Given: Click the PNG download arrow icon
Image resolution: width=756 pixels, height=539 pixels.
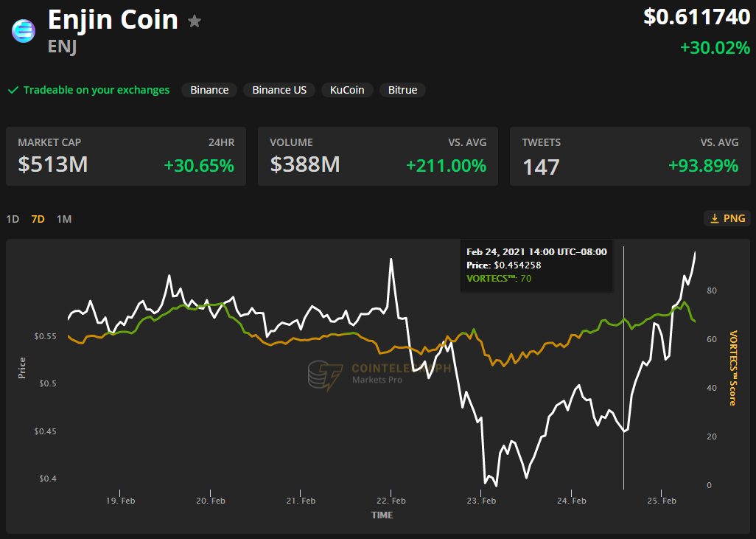Looking at the screenshot, I should tap(715, 219).
